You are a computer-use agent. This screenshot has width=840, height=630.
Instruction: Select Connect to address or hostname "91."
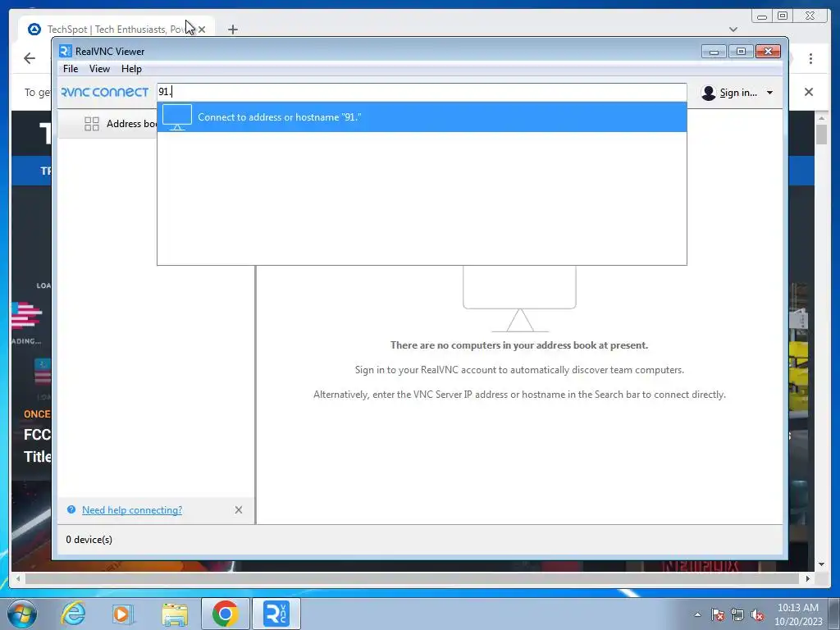422,117
